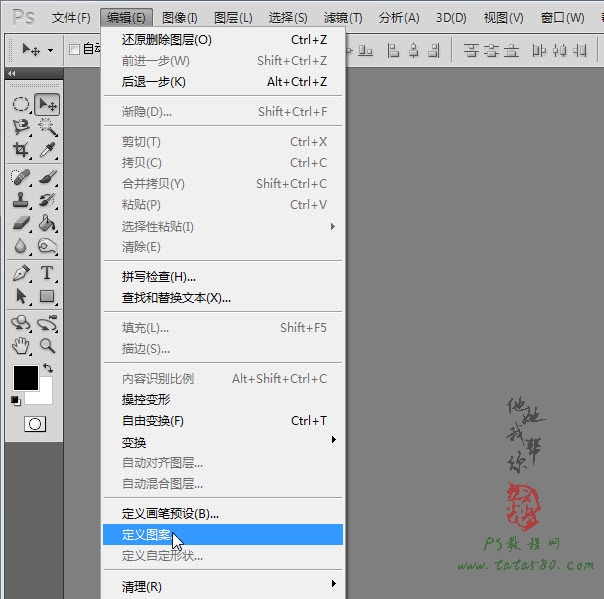The height and width of the screenshot is (599, 604).
Task: Choose 操控变形 menu entry
Action: (x=223, y=399)
